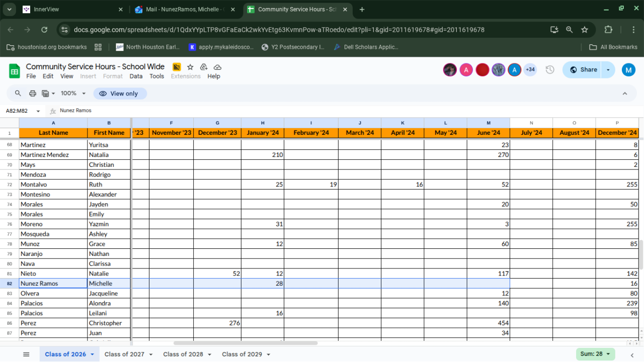
Task: Star this spreadsheet document
Action: click(x=190, y=67)
